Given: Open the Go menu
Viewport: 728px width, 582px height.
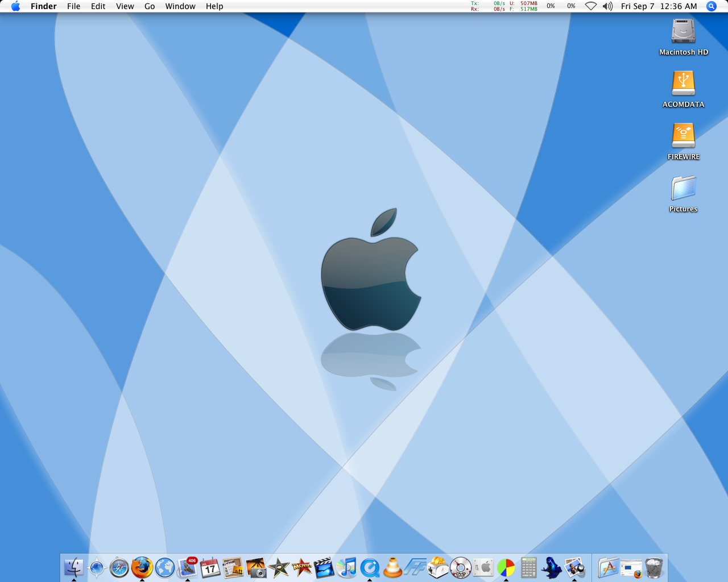Looking at the screenshot, I should pos(150,6).
